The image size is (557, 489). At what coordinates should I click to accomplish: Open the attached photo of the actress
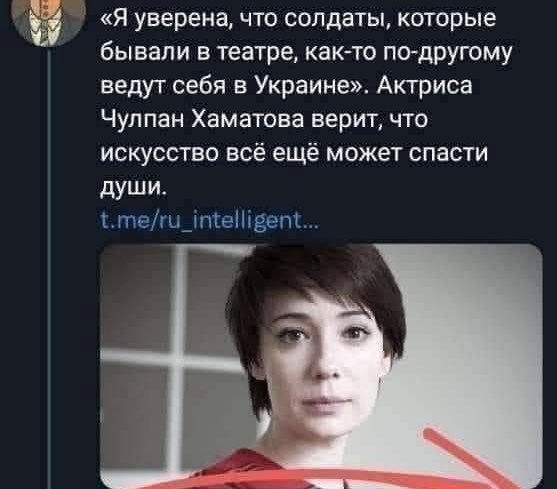tap(321, 366)
